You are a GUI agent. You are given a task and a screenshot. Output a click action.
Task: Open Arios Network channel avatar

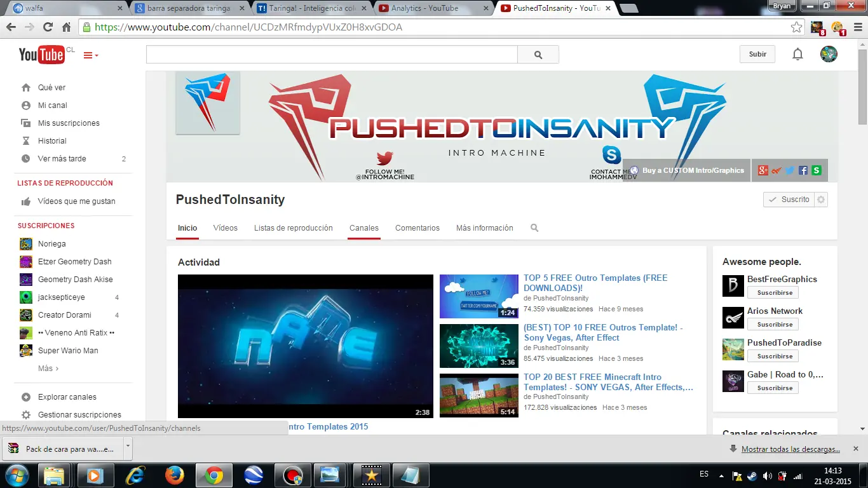point(733,318)
